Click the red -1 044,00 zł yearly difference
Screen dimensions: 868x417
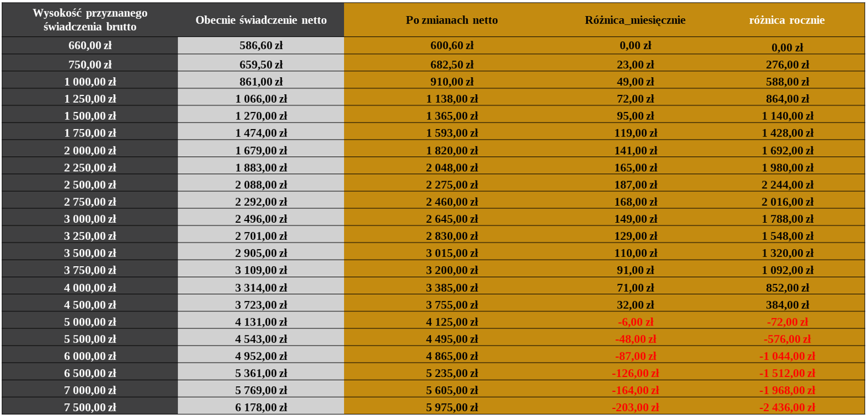787,356
